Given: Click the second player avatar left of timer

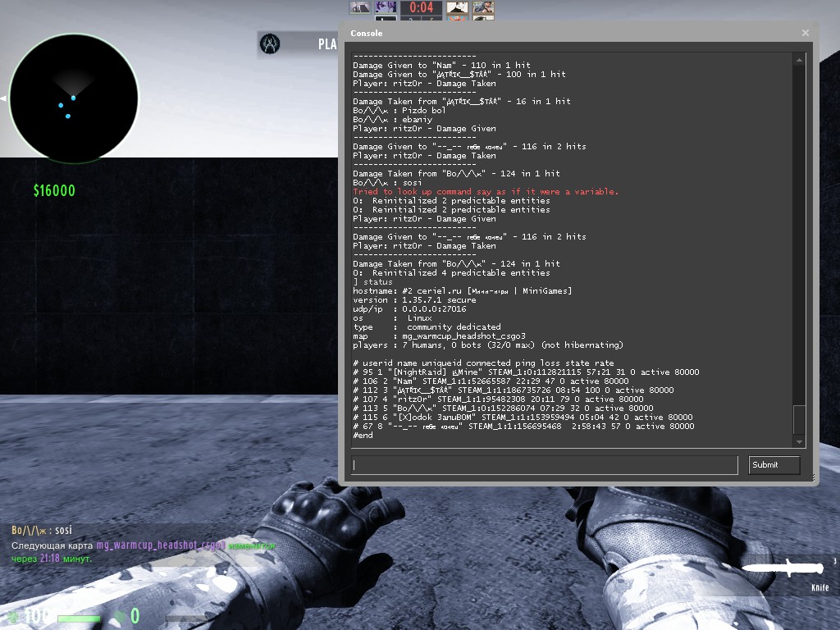Looking at the screenshot, I should tap(386, 7).
